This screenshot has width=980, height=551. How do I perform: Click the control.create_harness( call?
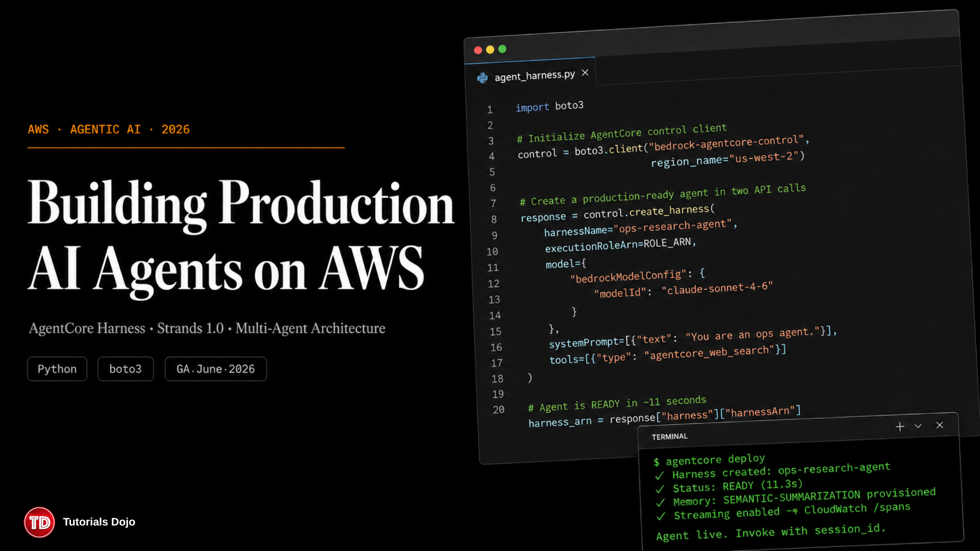pyautogui.click(x=649, y=211)
